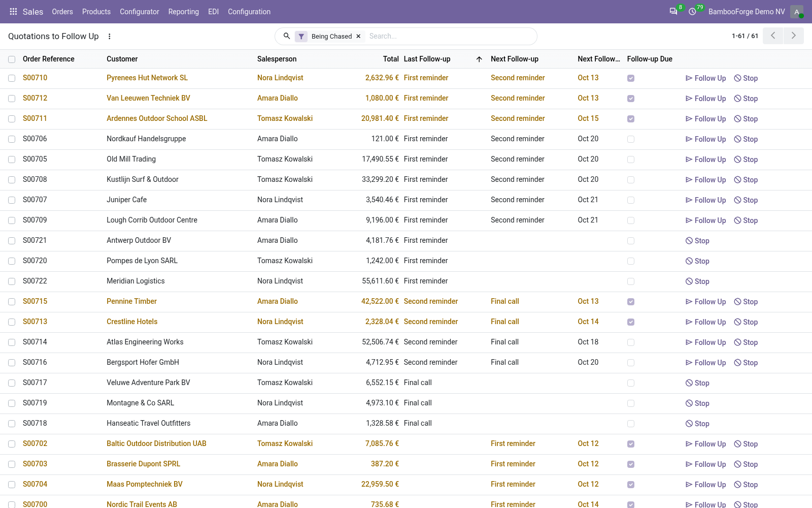The image size is (812, 508).
Task: Click the sort arrow on Last Follow-up column
Action: (479, 59)
